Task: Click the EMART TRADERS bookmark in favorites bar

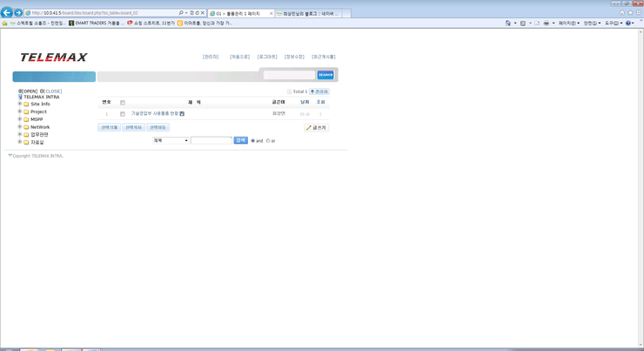Action: pyautogui.click(x=97, y=24)
